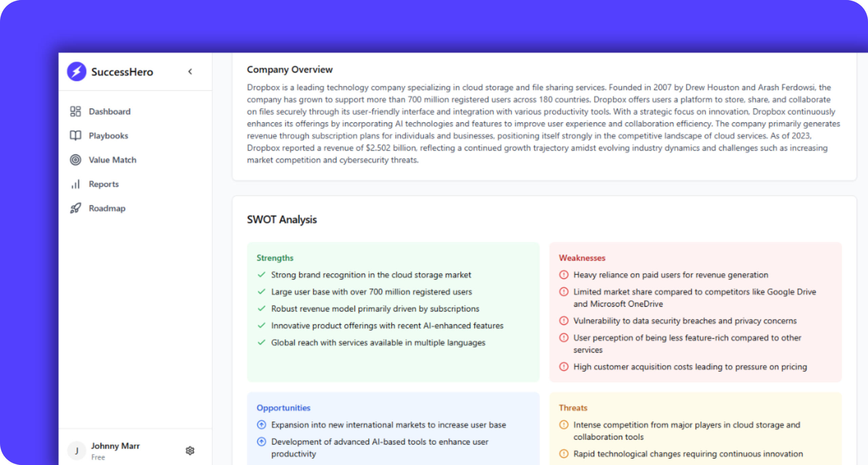The image size is (868, 465).
Task: Open settings via the gear icon
Action: (x=190, y=450)
